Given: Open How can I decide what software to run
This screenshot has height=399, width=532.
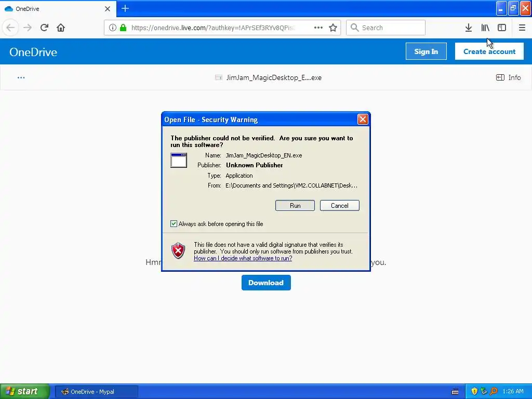Looking at the screenshot, I should pos(243,258).
